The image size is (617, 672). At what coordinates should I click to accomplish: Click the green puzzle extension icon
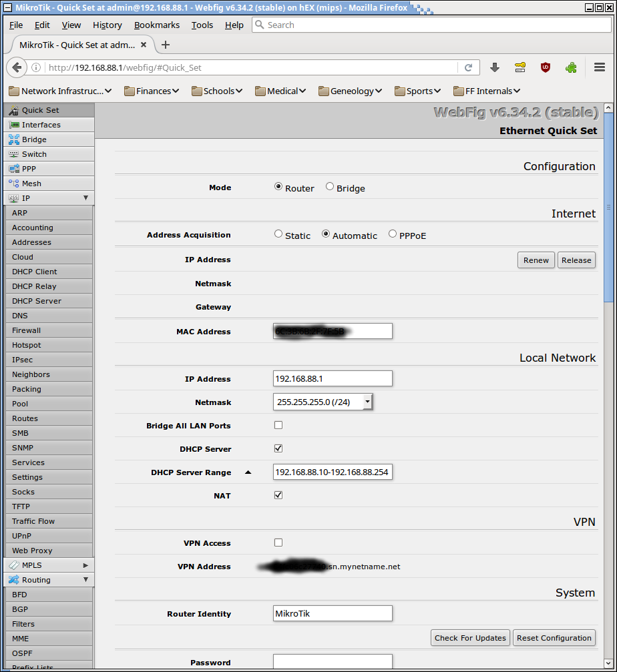571,67
